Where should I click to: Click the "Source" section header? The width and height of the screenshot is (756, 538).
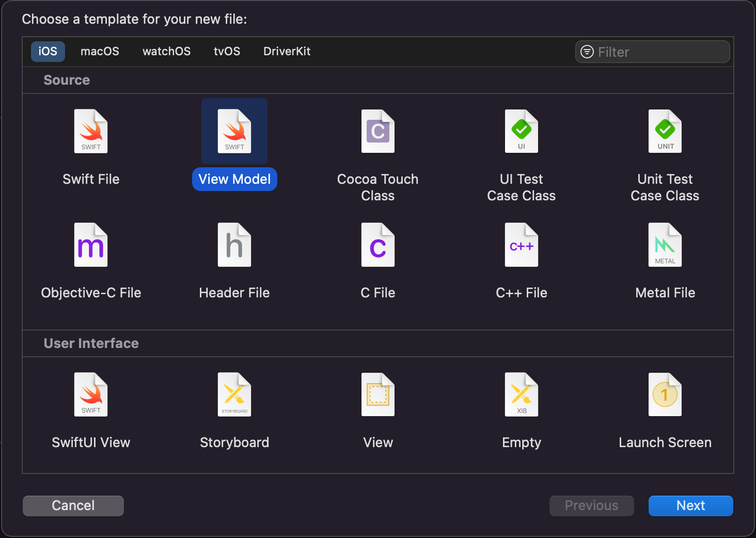pyautogui.click(x=67, y=80)
